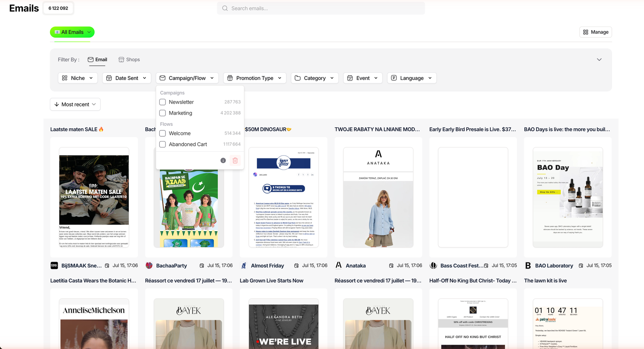Click the Anataka brand logo icon
The height and width of the screenshot is (349, 644).
coord(339,265)
